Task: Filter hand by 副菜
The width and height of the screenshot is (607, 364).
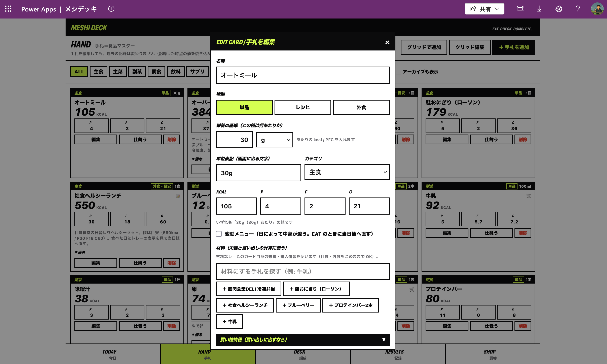Action: click(x=137, y=72)
